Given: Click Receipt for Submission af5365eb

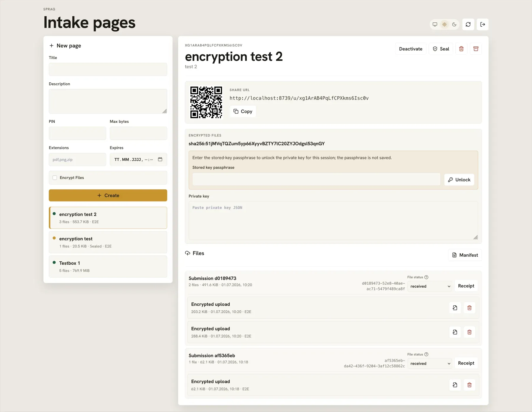Looking at the screenshot, I should [x=466, y=363].
